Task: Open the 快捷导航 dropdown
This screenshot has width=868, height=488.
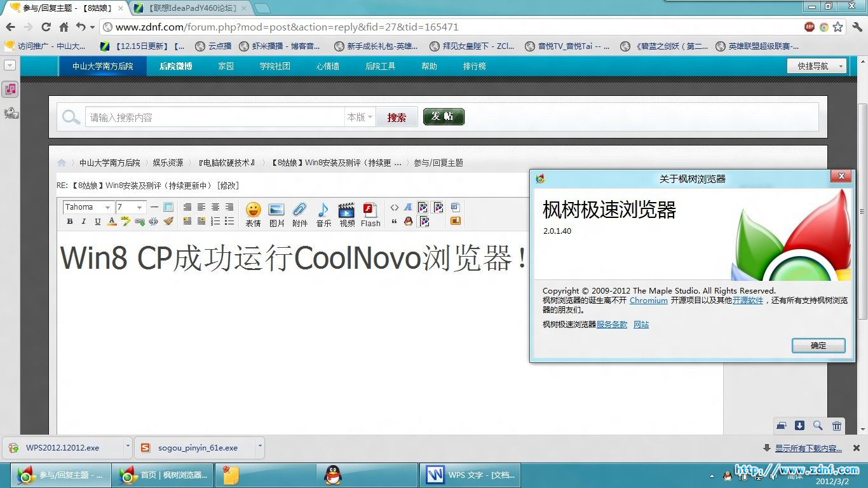Action: [817, 66]
